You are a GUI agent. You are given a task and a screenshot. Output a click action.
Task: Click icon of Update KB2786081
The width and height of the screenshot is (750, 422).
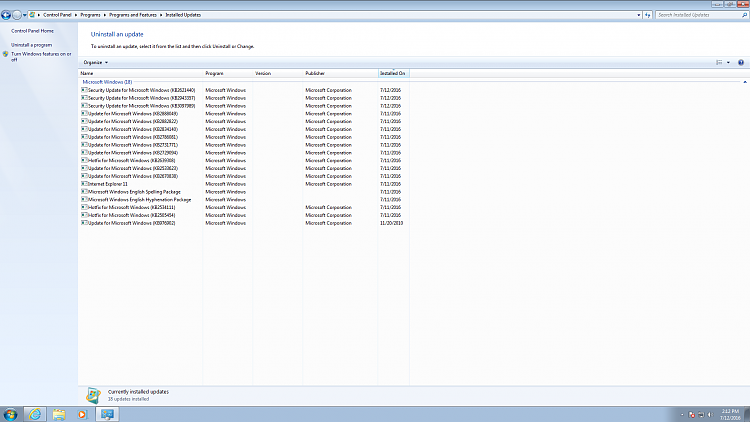coord(84,137)
